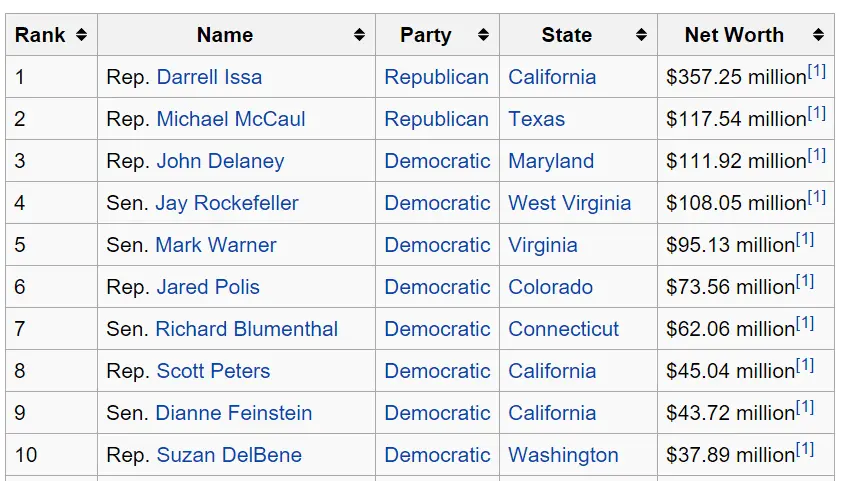This screenshot has width=853, height=481.
Task: Click reference [1] next to $73.56 million
Action: [x=805, y=282]
